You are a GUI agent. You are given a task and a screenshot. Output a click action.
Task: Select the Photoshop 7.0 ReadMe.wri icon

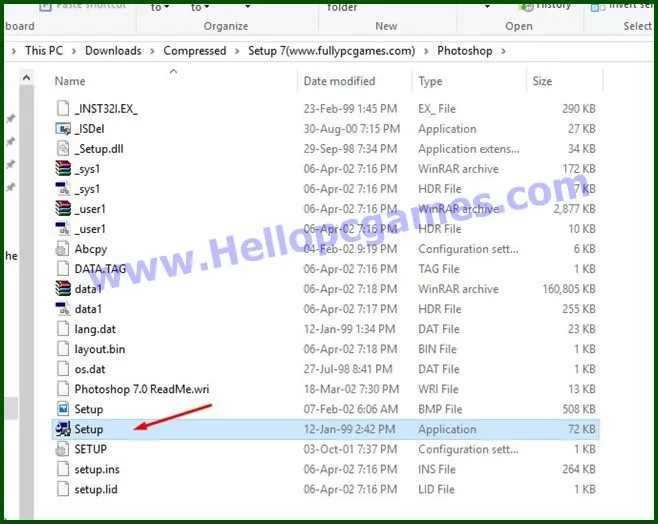coord(63,389)
